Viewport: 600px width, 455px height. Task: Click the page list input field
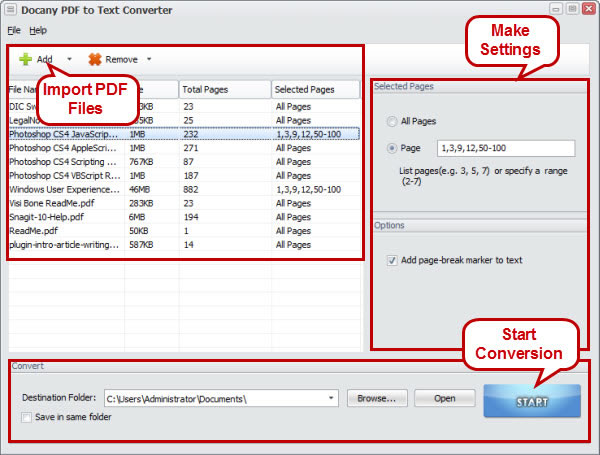pyautogui.click(x=505, y=149)
